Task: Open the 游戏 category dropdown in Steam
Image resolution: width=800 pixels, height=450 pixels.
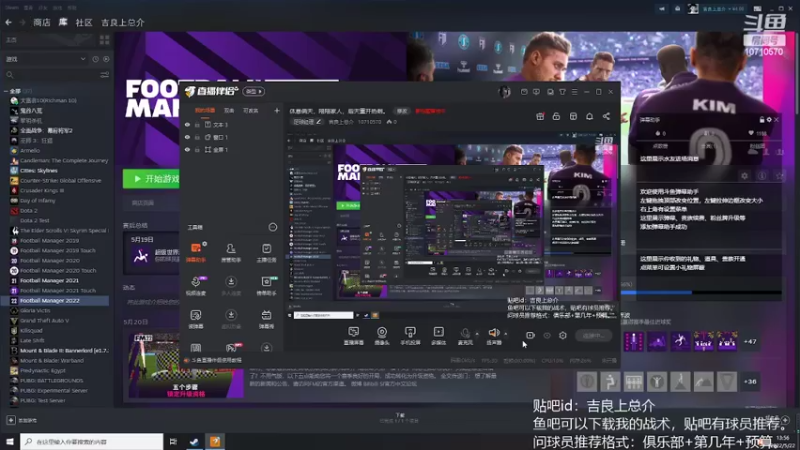Action: point(45,59)
